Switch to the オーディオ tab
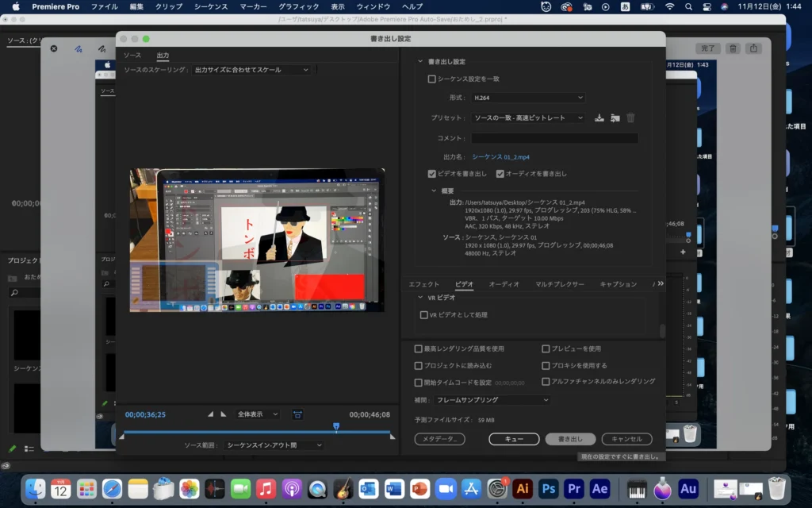 click(x=504, y=284)
